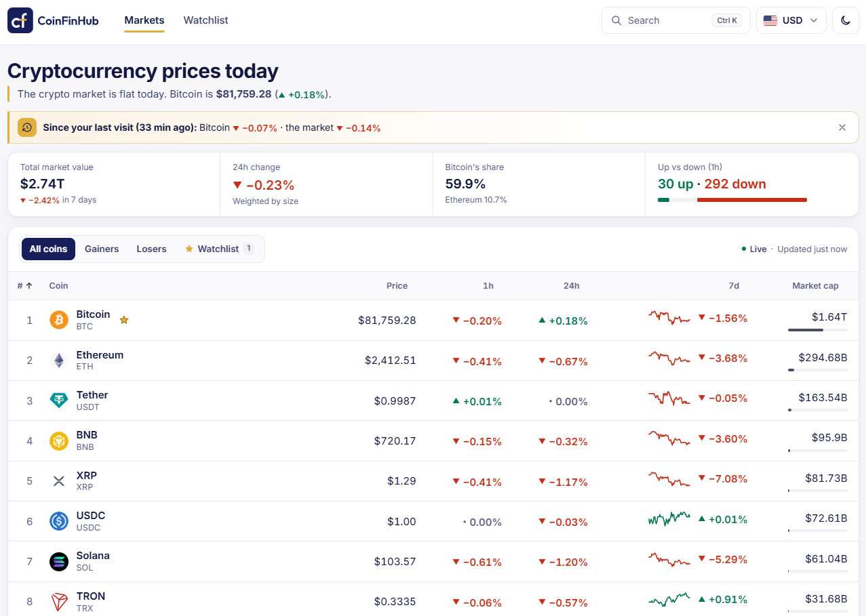The height and width of the screenshot is (616, 866).
Task: Sort table by 7d column
Action: (x=734, y=285)
